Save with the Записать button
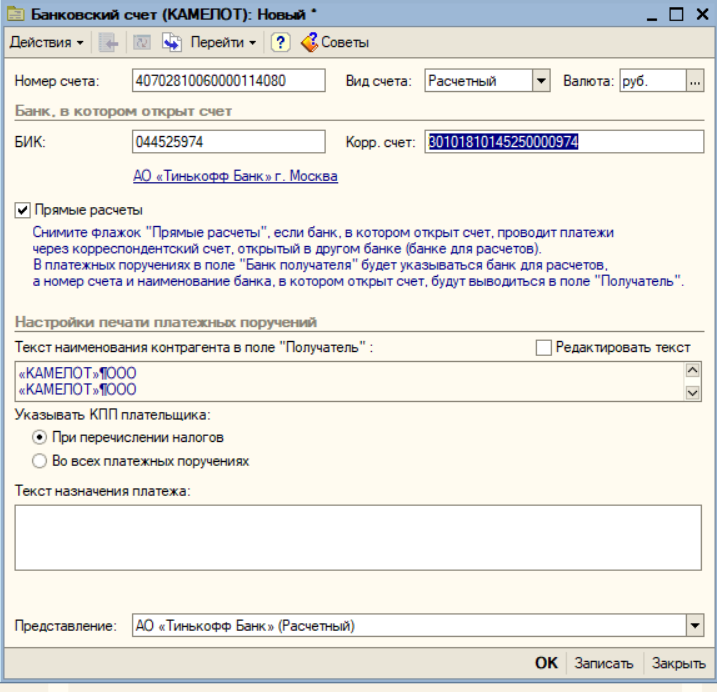Image resolution: width=717 pixels, height=692 pixels. (604, 663)
